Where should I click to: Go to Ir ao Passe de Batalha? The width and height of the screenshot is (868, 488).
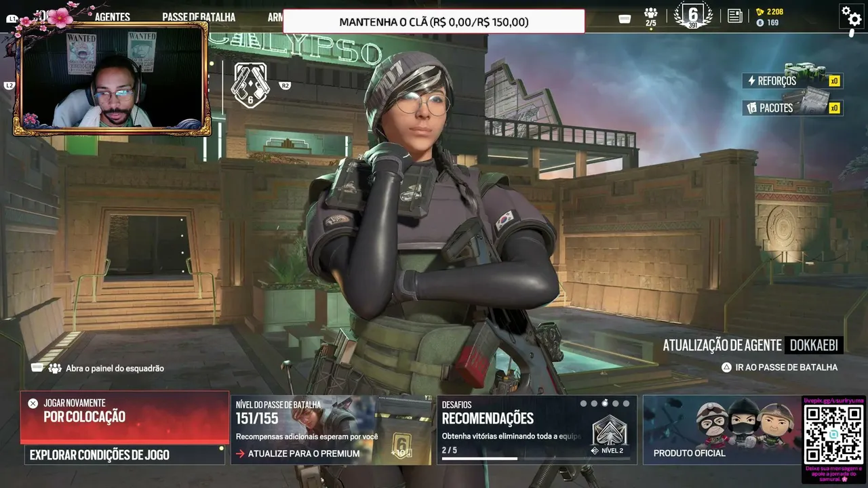pos(780,367)
